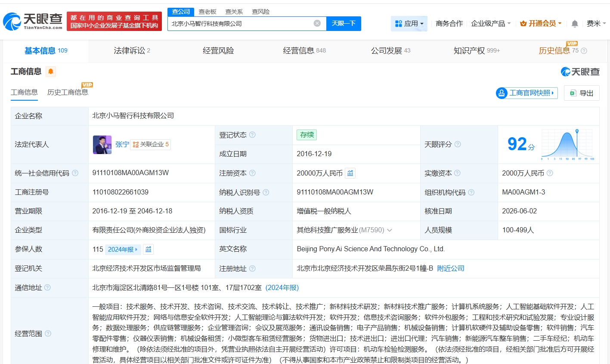This screenshot has height=364, width=610.
Task: Click the 都在用的商业查询工具 red banner
Action: (114, 21)
